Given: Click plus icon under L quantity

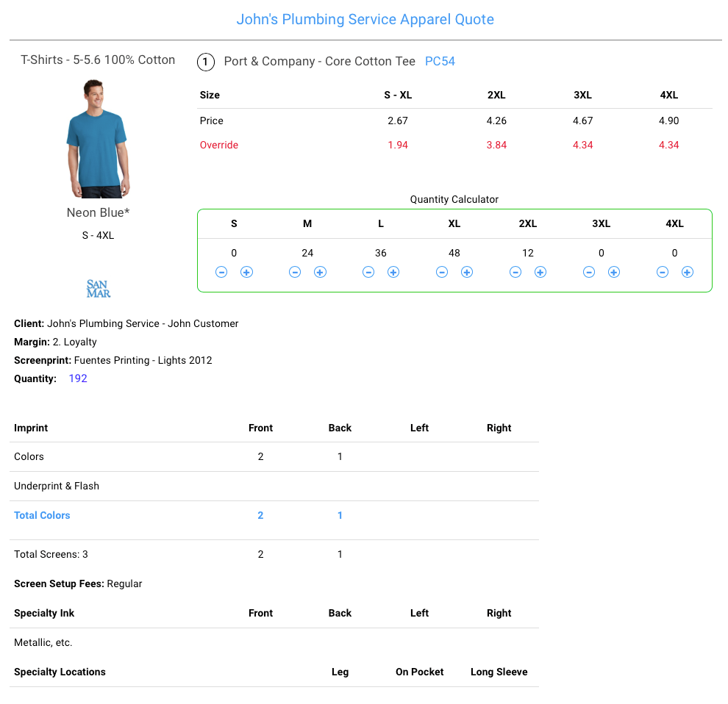Looking at the screenshot, I should [393, 272].
